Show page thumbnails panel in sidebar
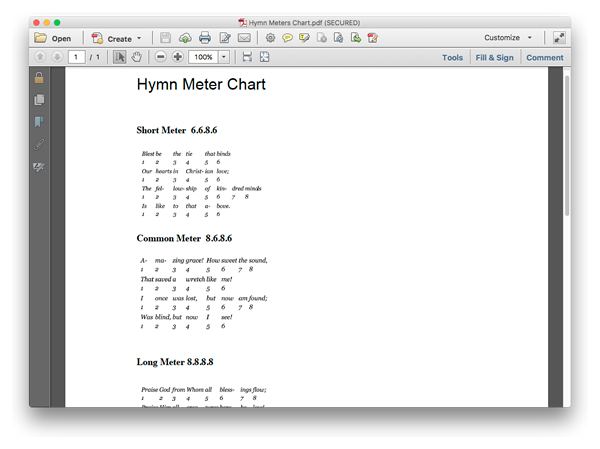This screenshot has width=600, height=449. 39,100
